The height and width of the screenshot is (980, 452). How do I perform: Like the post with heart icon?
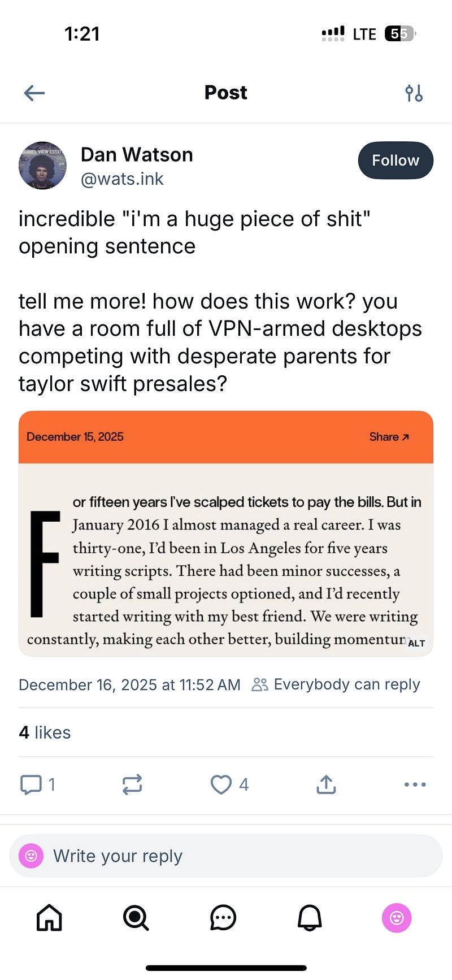coord(221,784)
